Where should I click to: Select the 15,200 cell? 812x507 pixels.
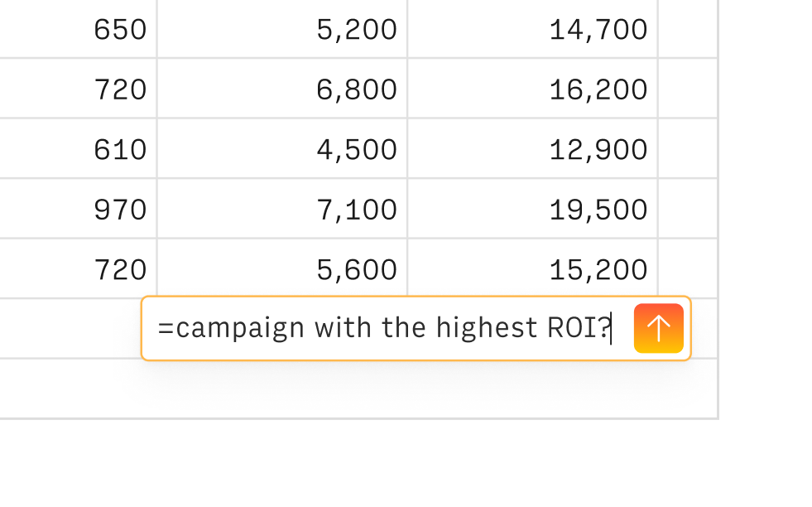(532, 269)
